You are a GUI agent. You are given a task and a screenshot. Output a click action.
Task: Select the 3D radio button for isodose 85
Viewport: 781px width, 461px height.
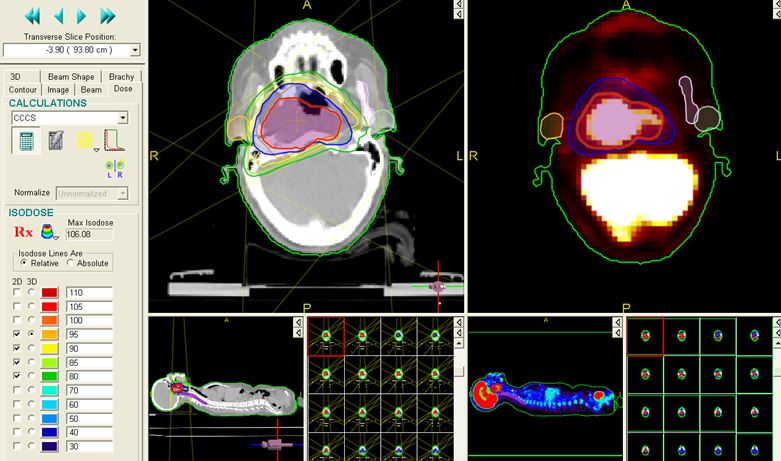[x=30, y=361]
